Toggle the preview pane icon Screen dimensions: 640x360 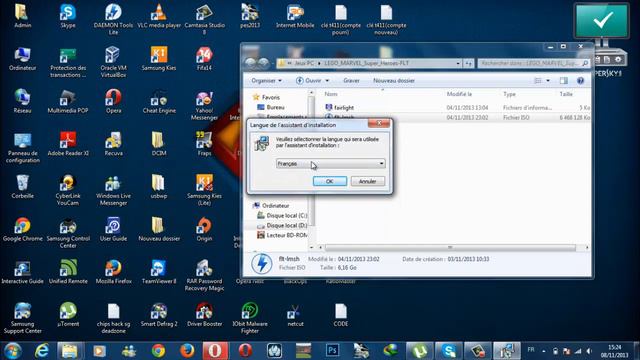[x=564, y=81]
